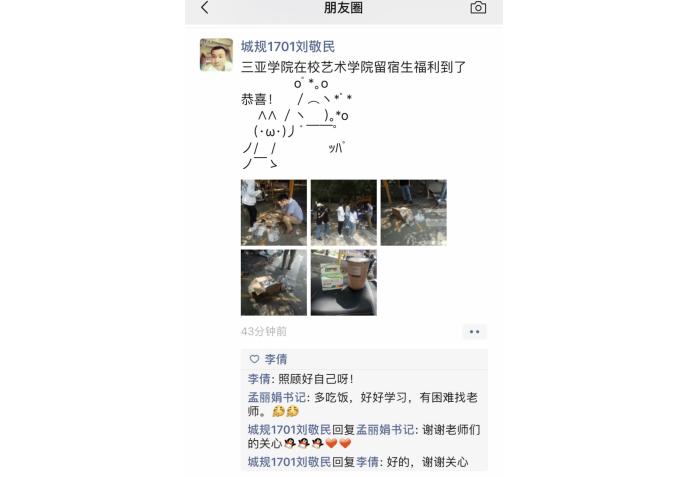The height and width of the screenshot is (477, 691).
Task: Open the poster name 城规1701刘敬民
Action: (288, 46)
